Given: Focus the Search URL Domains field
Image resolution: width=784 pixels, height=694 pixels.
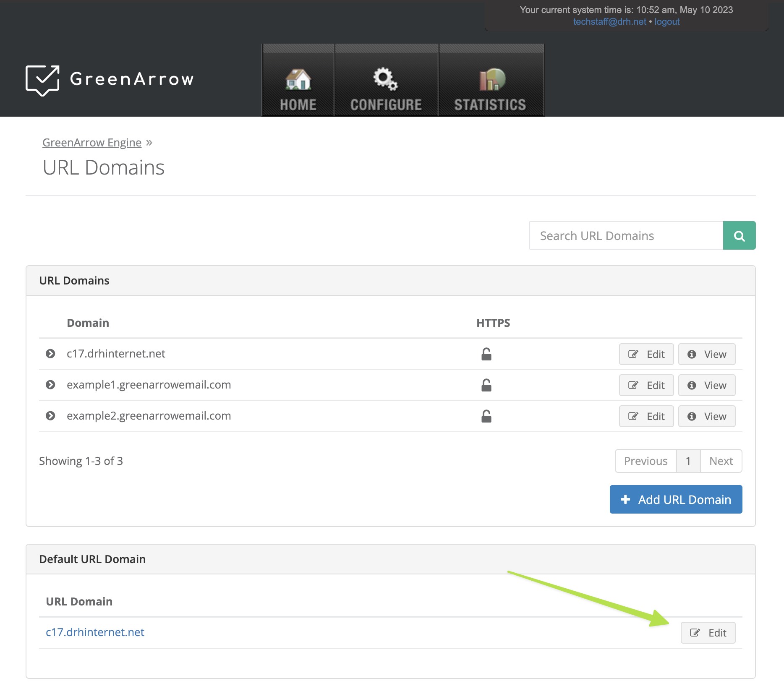Looking at the screenshot, I should 626,236.
